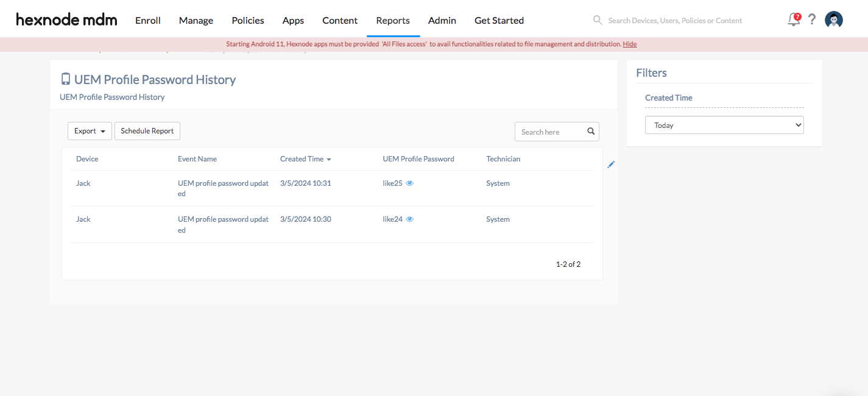Open the Created Time filter dropdown showing Today
The height and width of the screenshot is (396, 868).
pyautogui.click(x=724, y=125)
